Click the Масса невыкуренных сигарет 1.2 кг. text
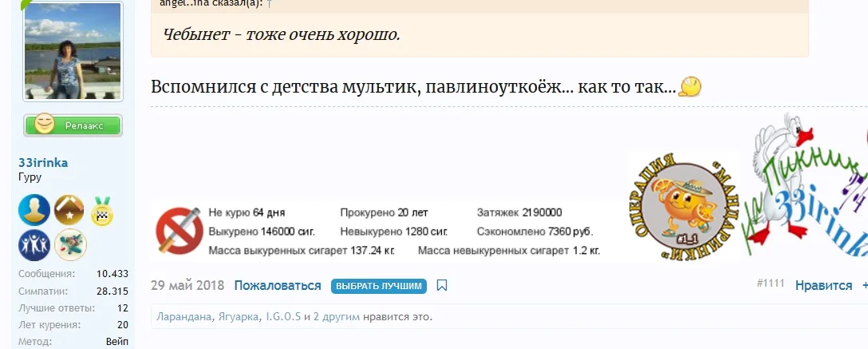The height and width of the screenshot is (349, 868). click(x=509, y=251)
